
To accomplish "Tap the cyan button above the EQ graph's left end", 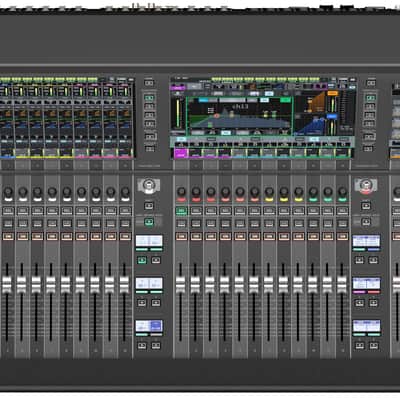I will click(x=203, y=100).
